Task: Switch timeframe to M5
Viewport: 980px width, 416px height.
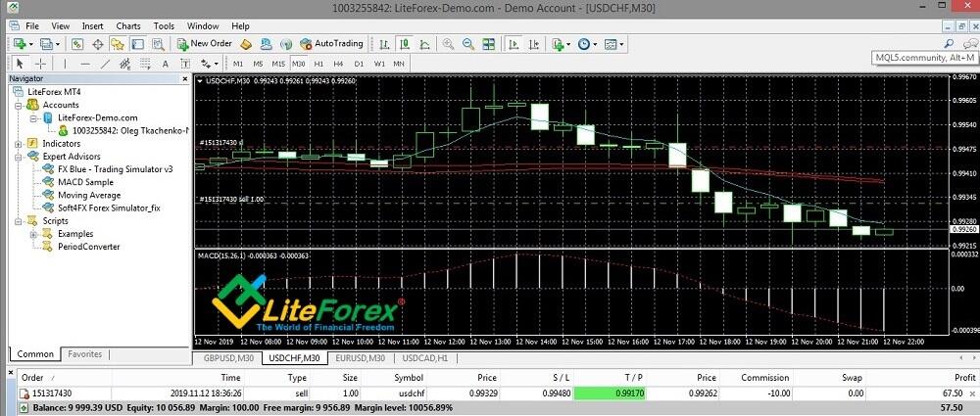Action: 258,64
